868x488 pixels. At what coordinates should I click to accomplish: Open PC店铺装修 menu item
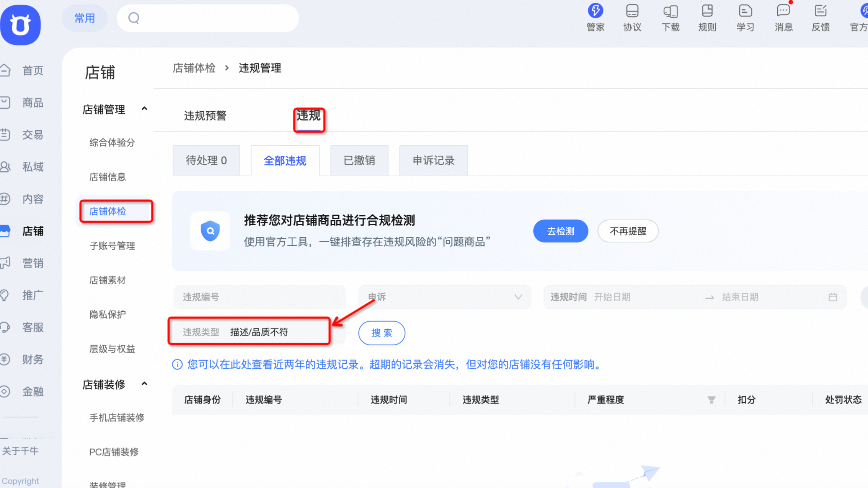(x=114, y=452)
